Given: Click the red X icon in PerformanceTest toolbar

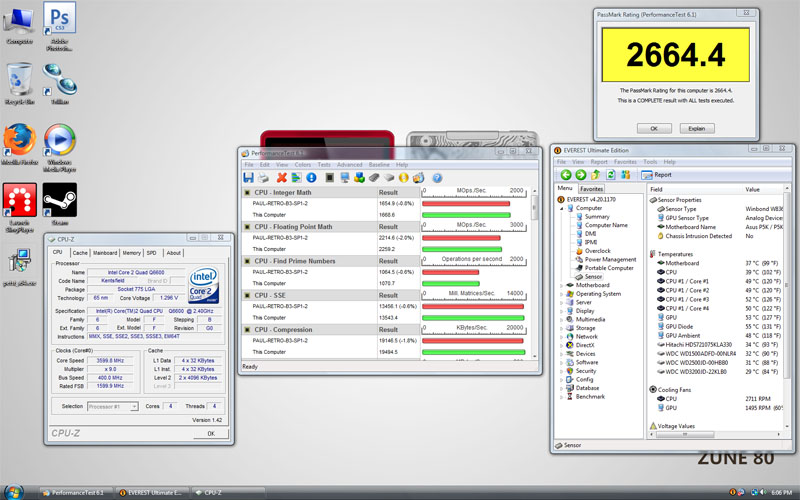Looking at the screenshot, I should tap(282, 178).
